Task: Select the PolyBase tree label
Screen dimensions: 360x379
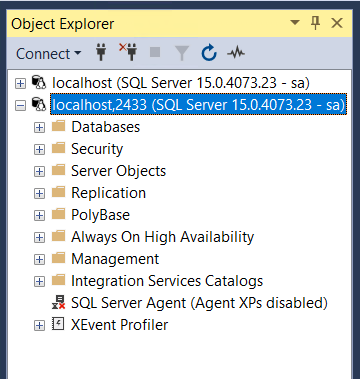Action: pyautogui.click(x=100, y=215)
